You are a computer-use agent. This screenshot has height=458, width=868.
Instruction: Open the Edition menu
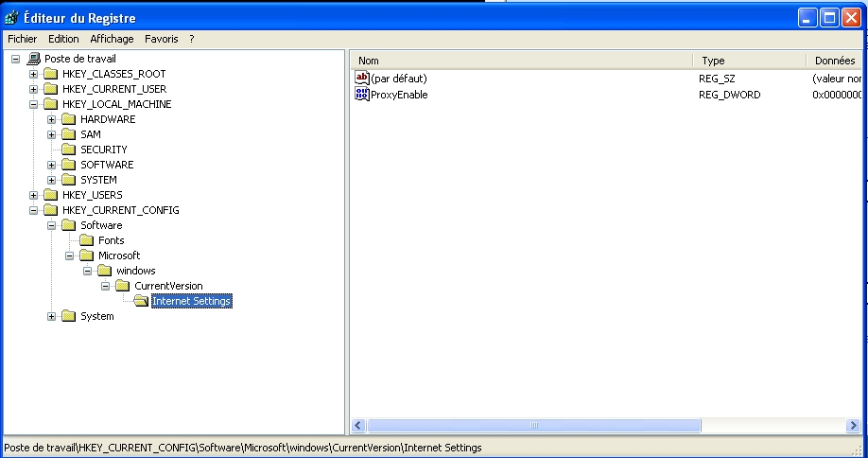(x=63, y=39)
